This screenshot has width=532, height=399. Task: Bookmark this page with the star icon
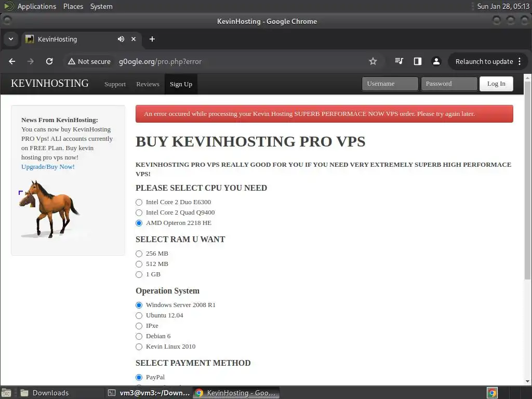pos(373,61)
